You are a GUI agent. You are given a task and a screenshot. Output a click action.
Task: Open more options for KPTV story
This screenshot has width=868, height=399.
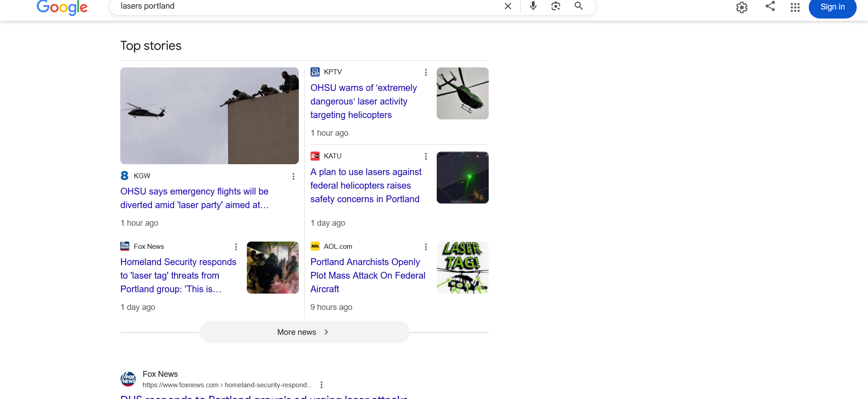[x=426, y=72]
